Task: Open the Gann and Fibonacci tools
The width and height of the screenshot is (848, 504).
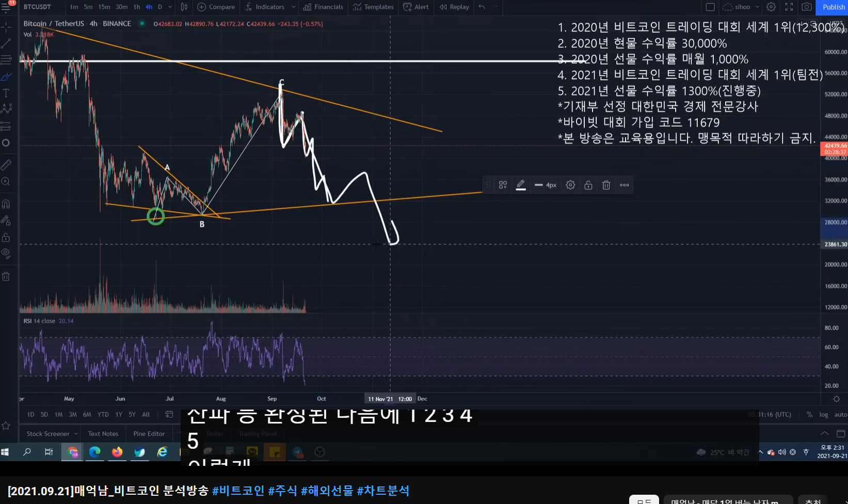Action: tap(6, 60)
